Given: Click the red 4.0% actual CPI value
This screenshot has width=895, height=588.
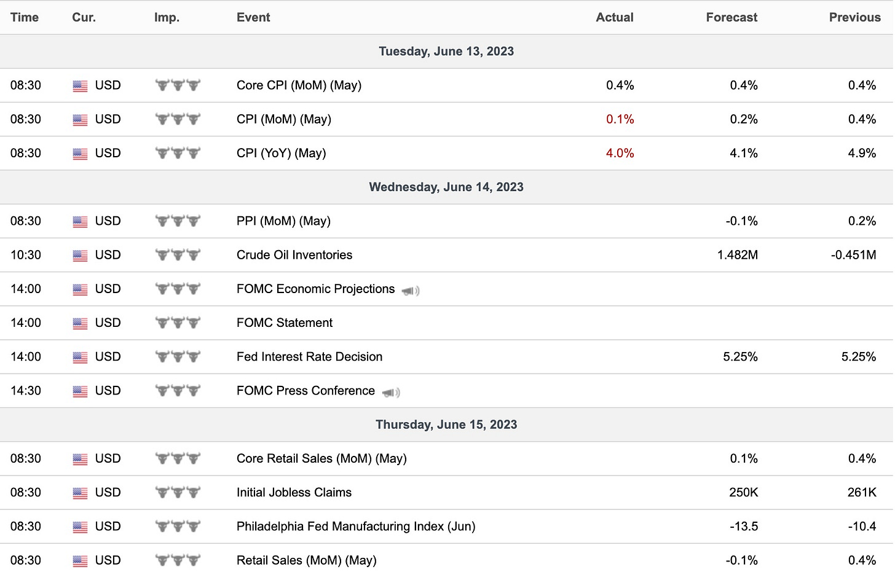Looking at the screenshot, I should coord(620,153).
